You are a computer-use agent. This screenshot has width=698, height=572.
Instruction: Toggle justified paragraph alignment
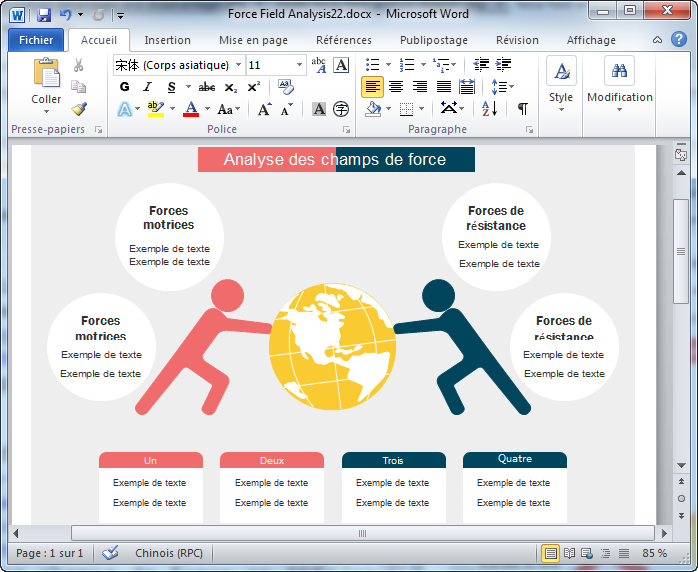point(443,87)
